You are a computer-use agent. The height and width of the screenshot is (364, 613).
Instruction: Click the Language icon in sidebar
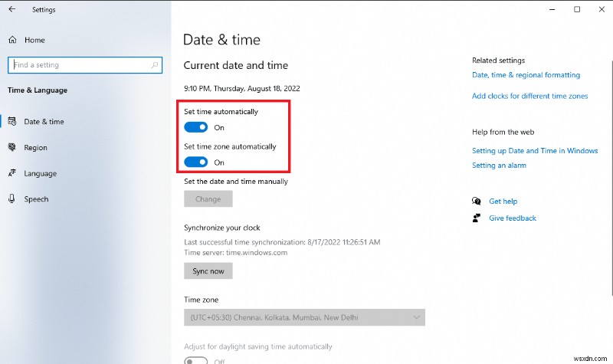coord(12,173)
